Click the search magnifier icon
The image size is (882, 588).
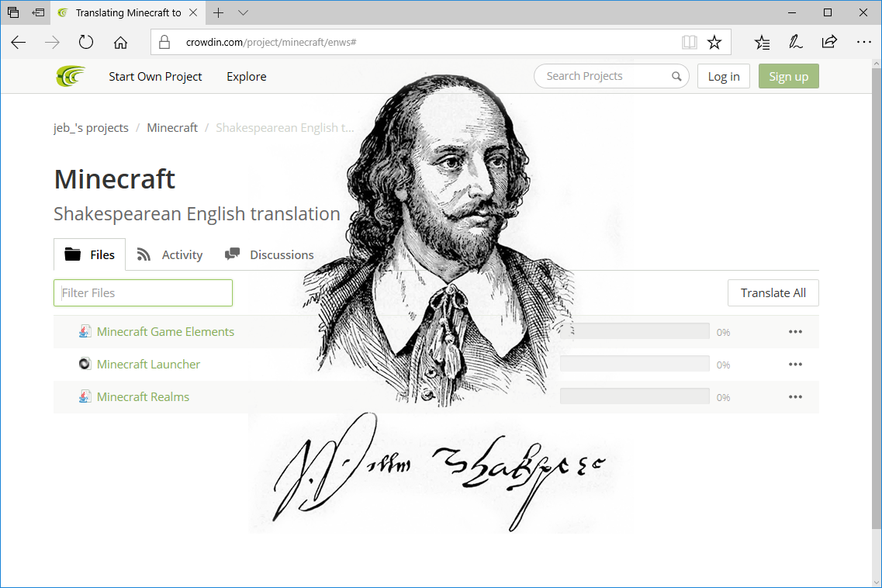676,76
